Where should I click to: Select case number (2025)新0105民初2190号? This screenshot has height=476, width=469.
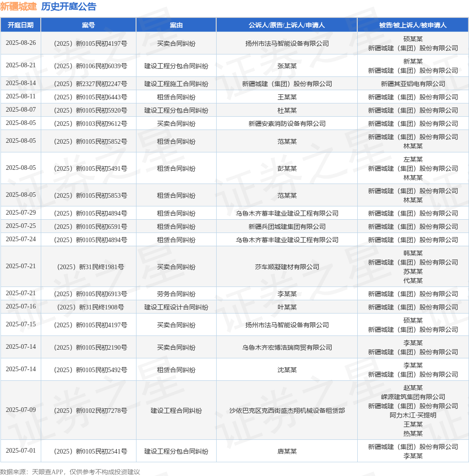tap(91, 347)
